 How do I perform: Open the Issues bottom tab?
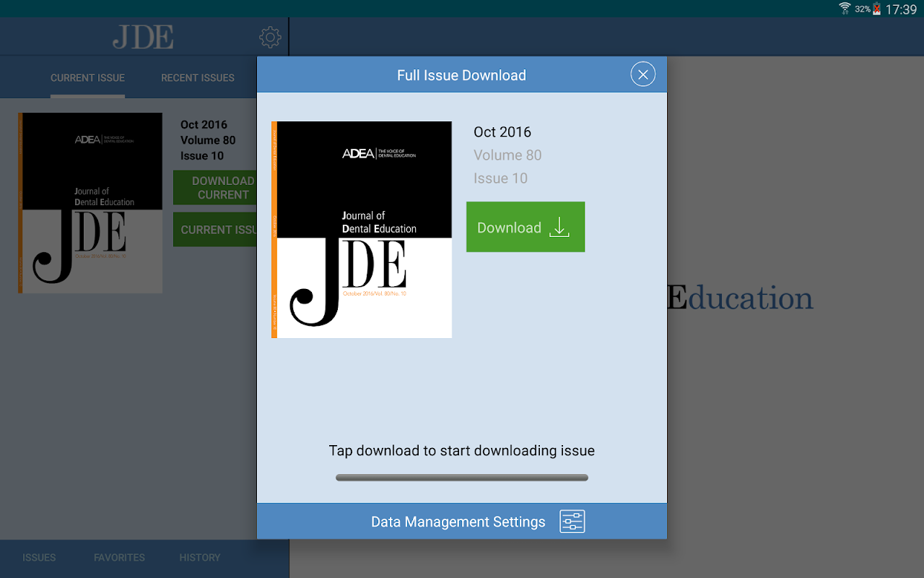(x=39, y=558)
